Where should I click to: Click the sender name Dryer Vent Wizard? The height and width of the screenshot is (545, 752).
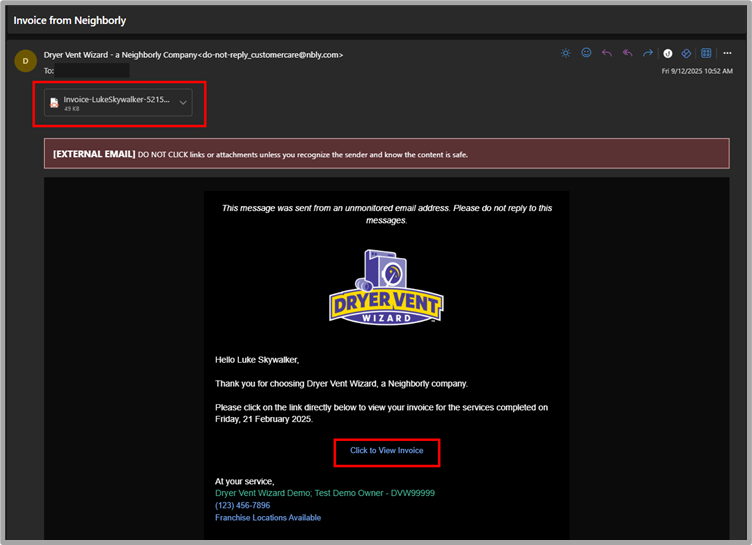click(x=193, y=55)
